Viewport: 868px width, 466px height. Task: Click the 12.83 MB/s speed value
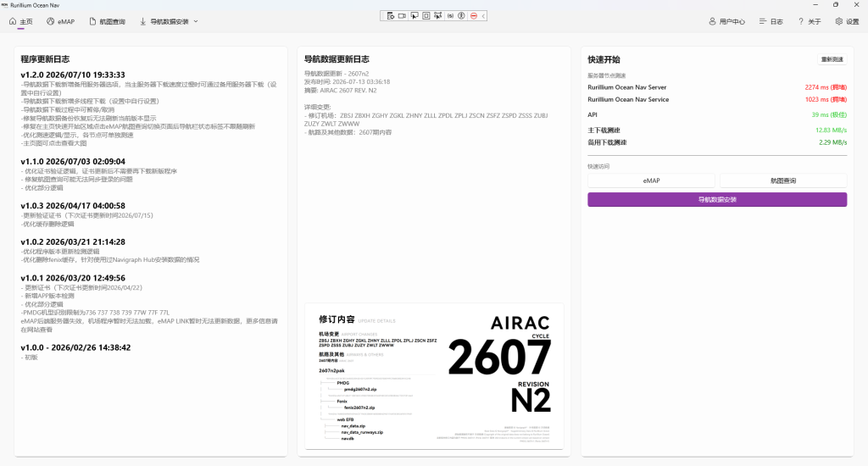click(831, 130)
